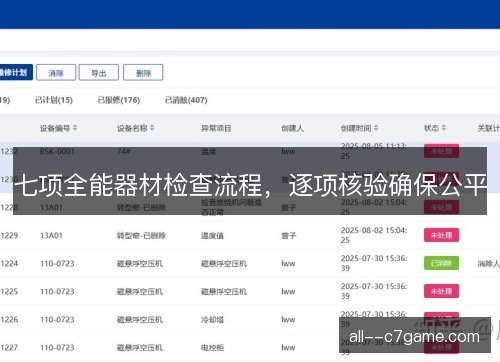Click the 创建时间 column header label
The image size is (500, 362).
point(356,128)
